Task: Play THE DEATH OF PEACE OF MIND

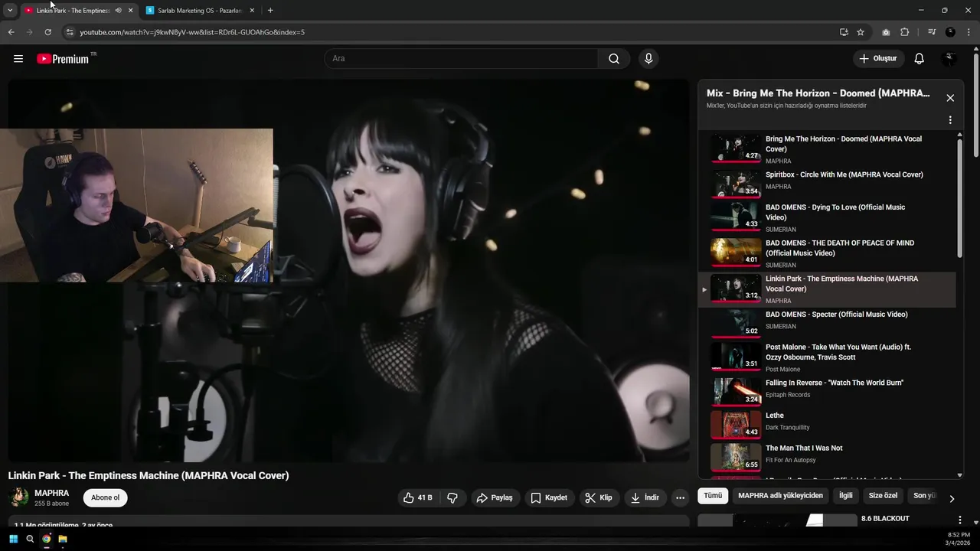Action: pyautogui.click(x=827, y=253)
